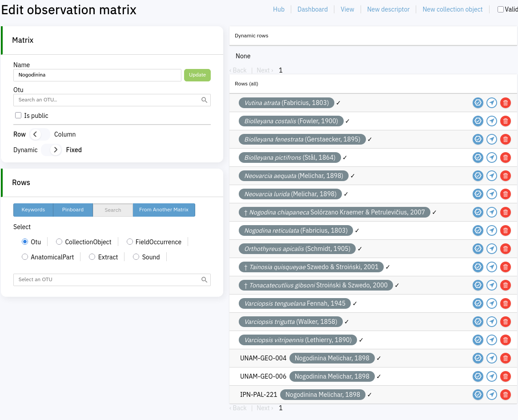Click the trash icon for Orthothyreus apicalis

pos(505,249)
